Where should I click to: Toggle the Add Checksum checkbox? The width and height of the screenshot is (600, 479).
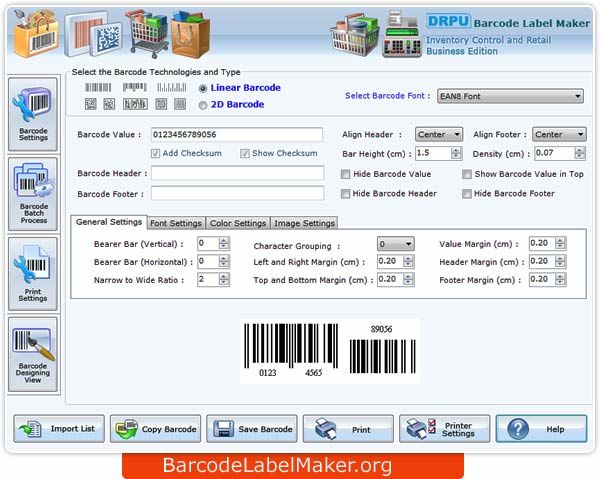coord(155,153)
